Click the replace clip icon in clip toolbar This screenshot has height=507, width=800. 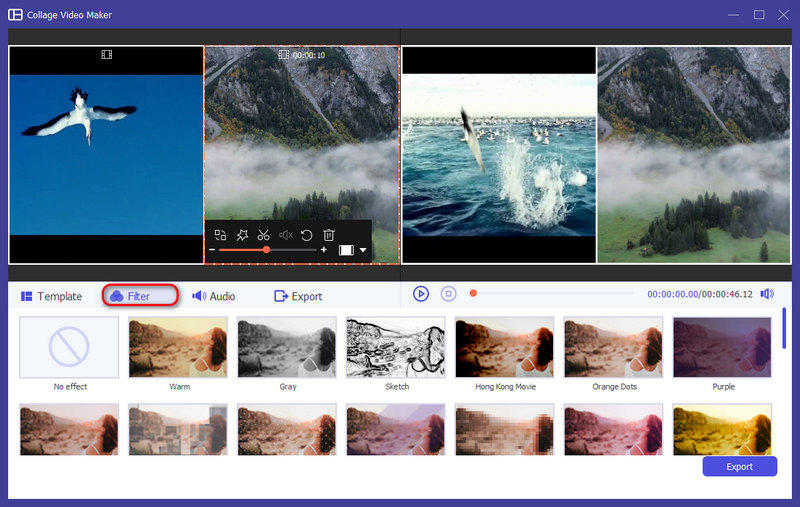220,235
